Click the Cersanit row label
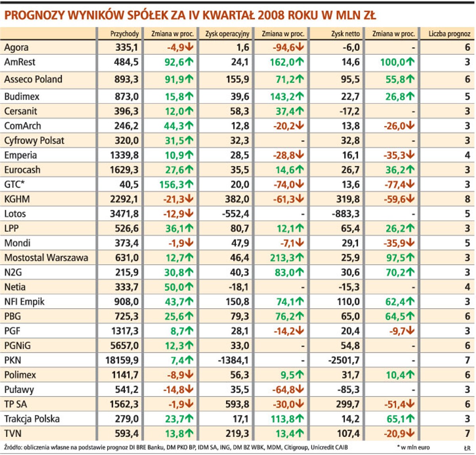 [21, 111]
